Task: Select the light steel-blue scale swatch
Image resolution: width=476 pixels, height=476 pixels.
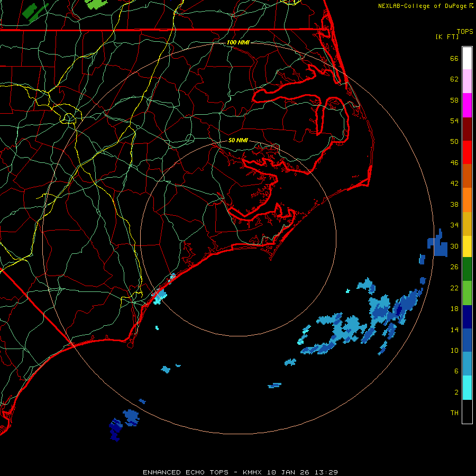Action: (467, 364)
